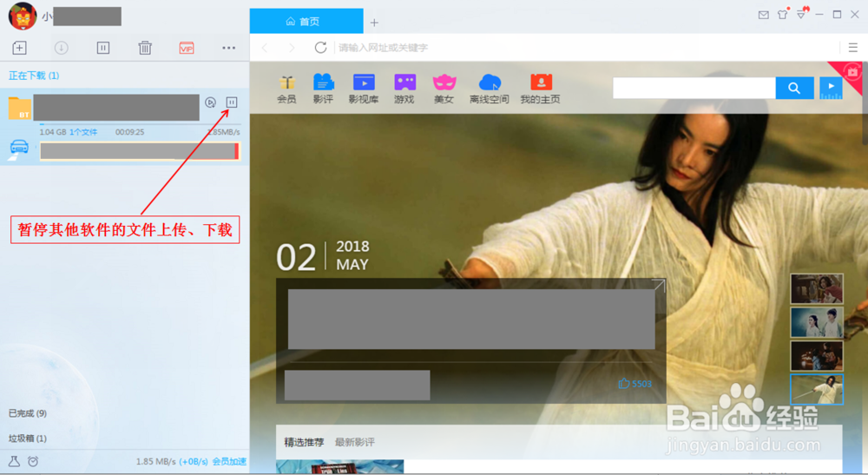This screenshot has width=868, height=475.
Task: Click the 1个文件 link
Action: click(x=83, y=132)
